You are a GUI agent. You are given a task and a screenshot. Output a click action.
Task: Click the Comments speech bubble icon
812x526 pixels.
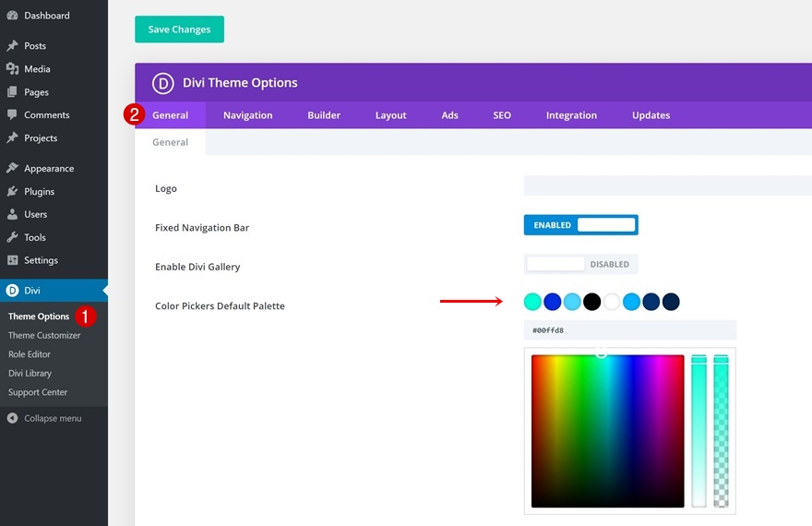[12, 115]
